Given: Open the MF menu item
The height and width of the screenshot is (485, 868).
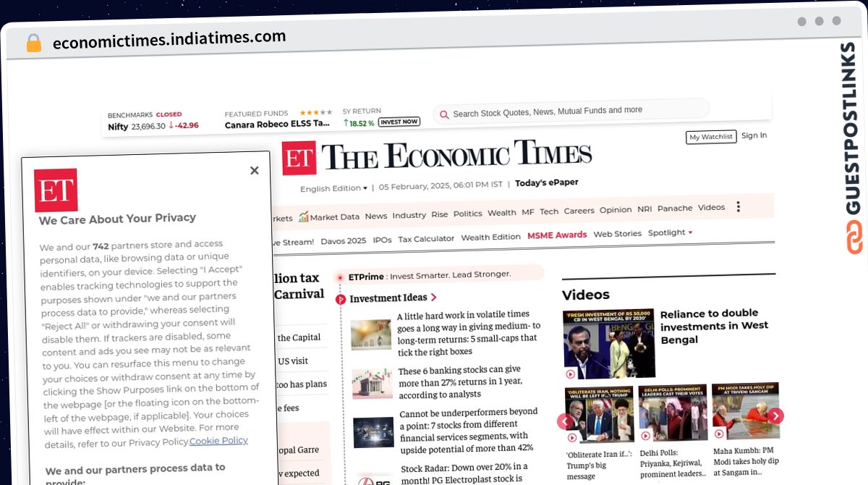Looking at the screenshot, I should [528, 212].
